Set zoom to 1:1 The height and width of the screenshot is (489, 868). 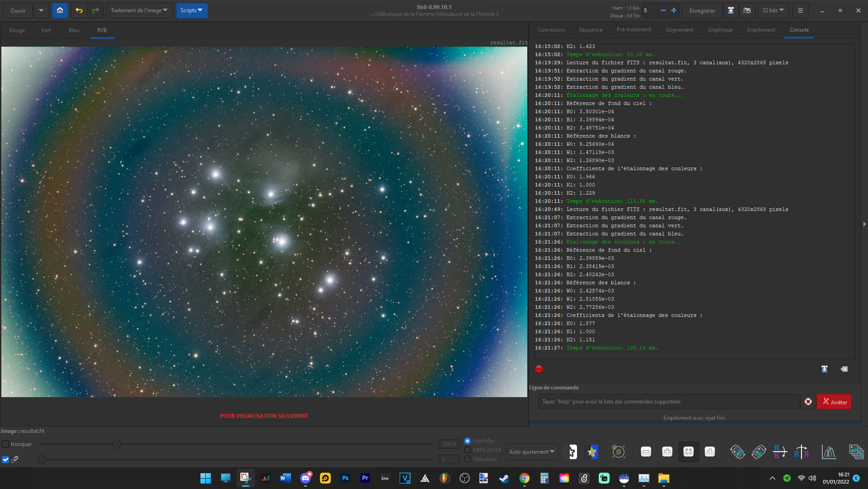(710, 452)
